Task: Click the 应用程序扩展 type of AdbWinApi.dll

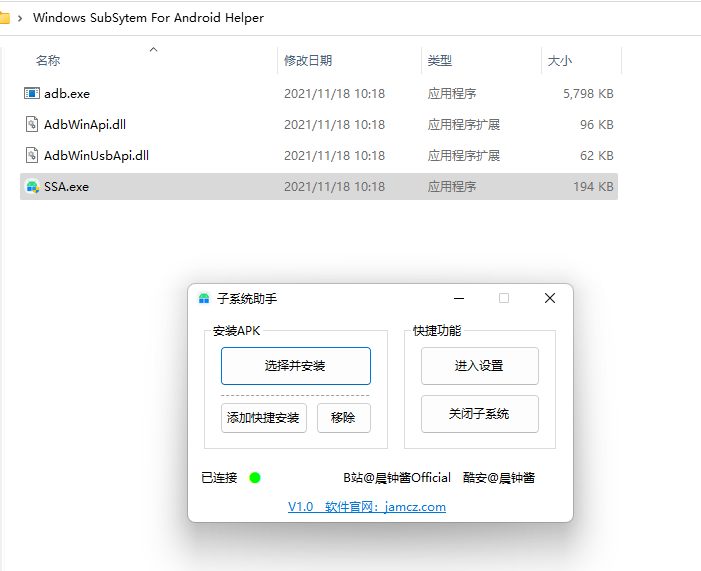Action: pyautogui.click(x=464, y=124)
